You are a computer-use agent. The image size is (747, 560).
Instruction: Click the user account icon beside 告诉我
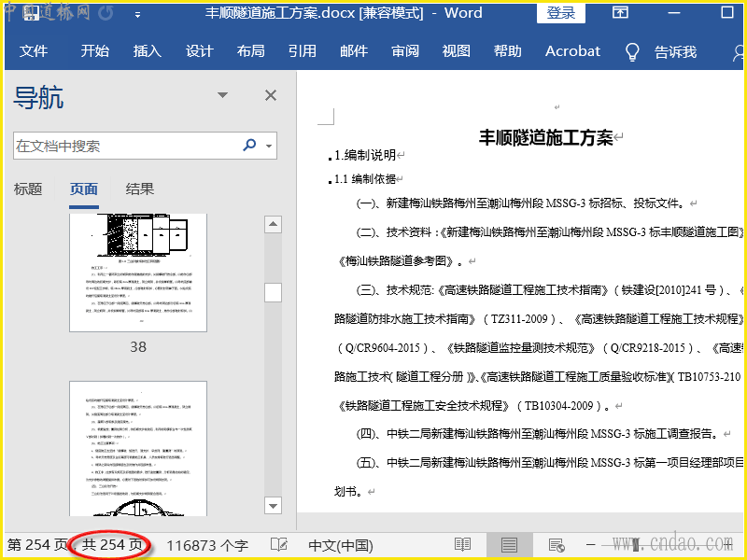click(x=738, y=52)
